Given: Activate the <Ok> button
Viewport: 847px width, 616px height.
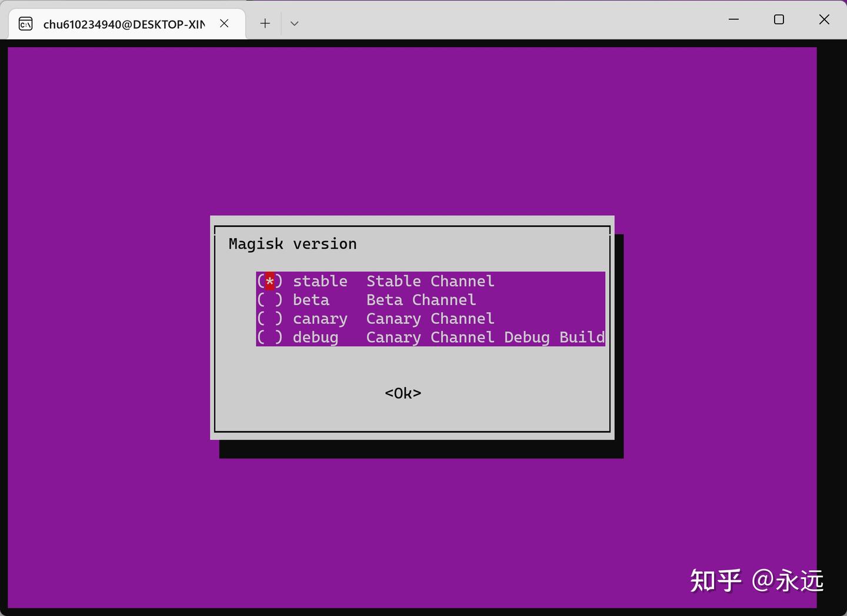Looking at the screenshot, I should pyautogui.click(x=402, y=393).
